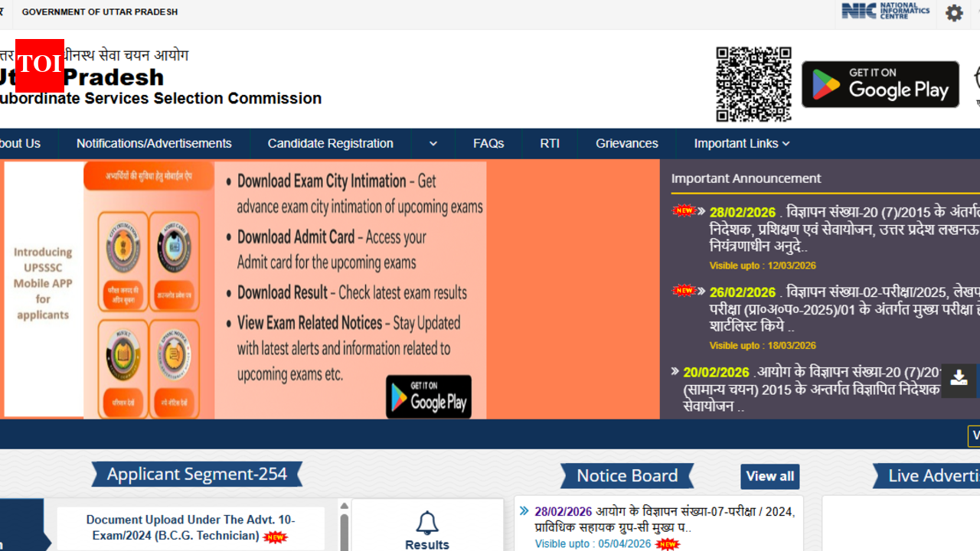Open the chevron dropdown after Candidate Registration
Viewport: 980px width, 551px height.
point(433,144)
